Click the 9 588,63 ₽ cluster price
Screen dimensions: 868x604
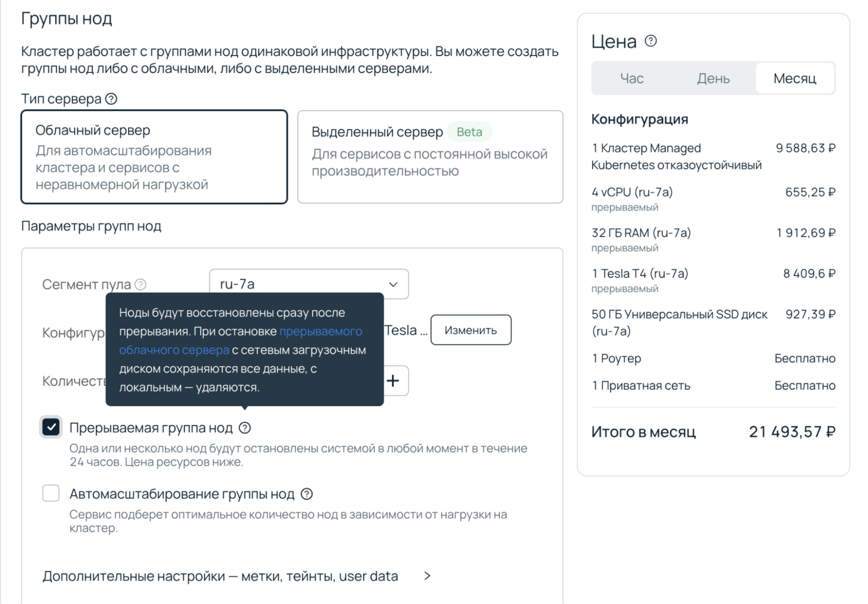point(805,148)
